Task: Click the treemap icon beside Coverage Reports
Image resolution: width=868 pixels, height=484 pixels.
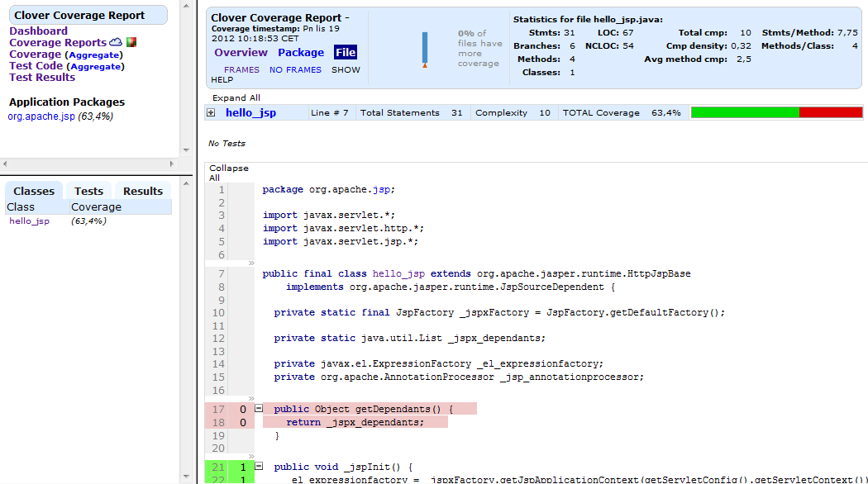Action: click(x=131, y=42)
